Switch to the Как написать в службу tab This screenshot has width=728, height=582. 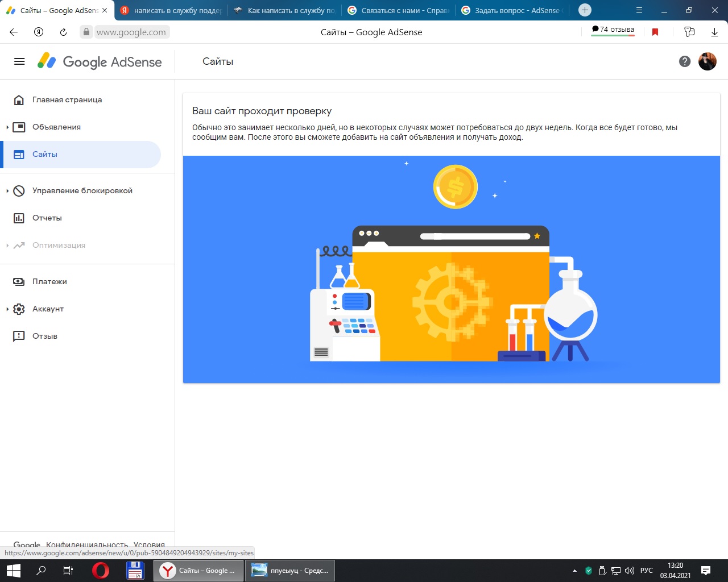(284, 10)
